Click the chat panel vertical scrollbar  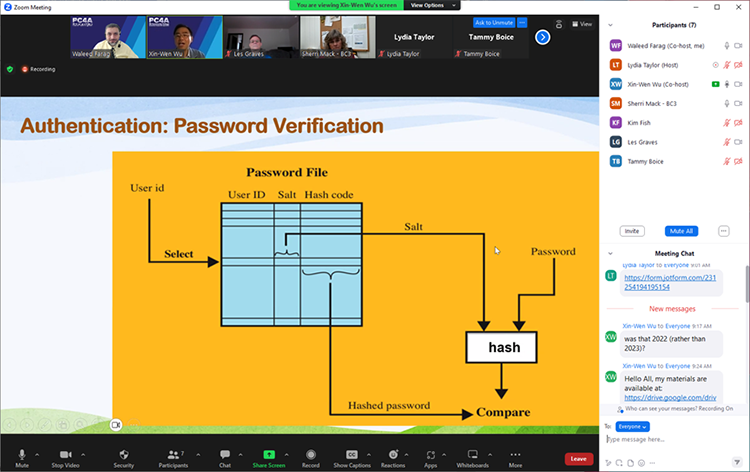click(747, 284)
